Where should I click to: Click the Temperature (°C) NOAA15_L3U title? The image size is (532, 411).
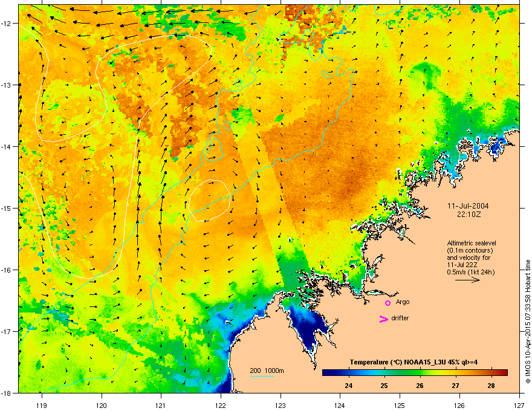pyautogui.click(x=414, y=362)
